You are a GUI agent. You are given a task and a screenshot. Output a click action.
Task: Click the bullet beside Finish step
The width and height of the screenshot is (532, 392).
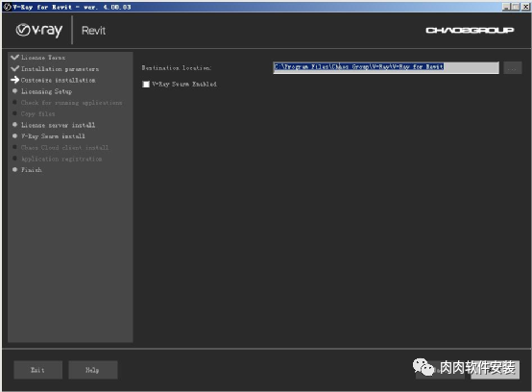coord(15,169)
